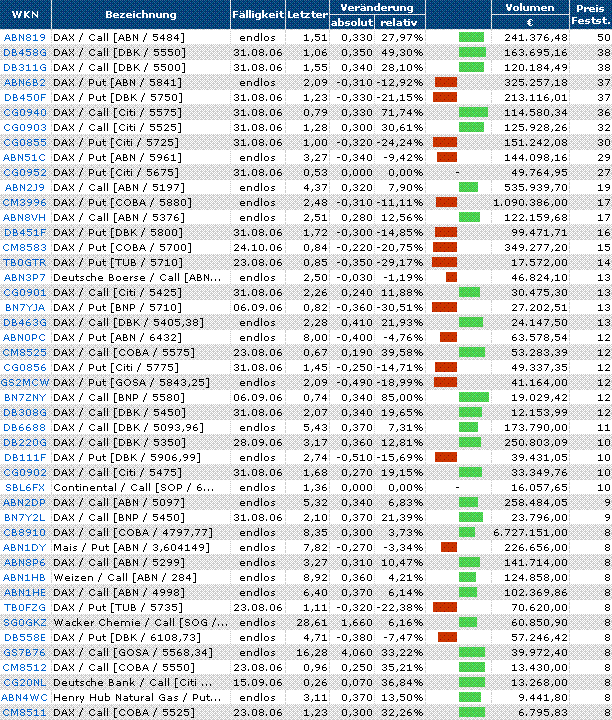612x720 pixels.
Task: Open WKN link CM8525
Action: click(25, 353)
